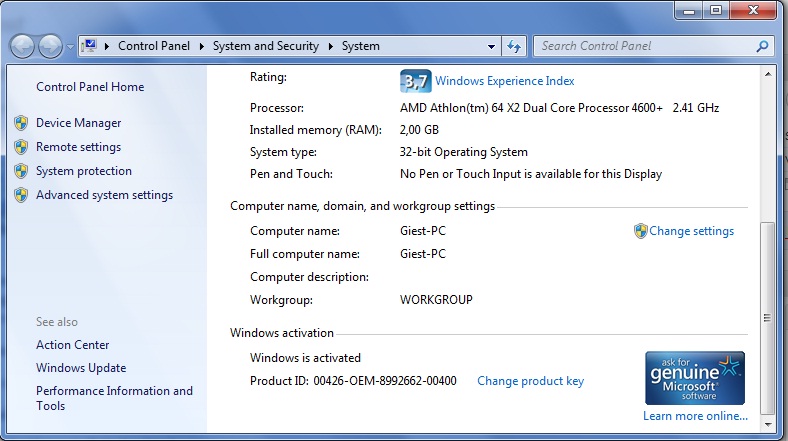Expand the arrow after System and Security
Viewport: 788px width, 441px height.
coord(331,46)
